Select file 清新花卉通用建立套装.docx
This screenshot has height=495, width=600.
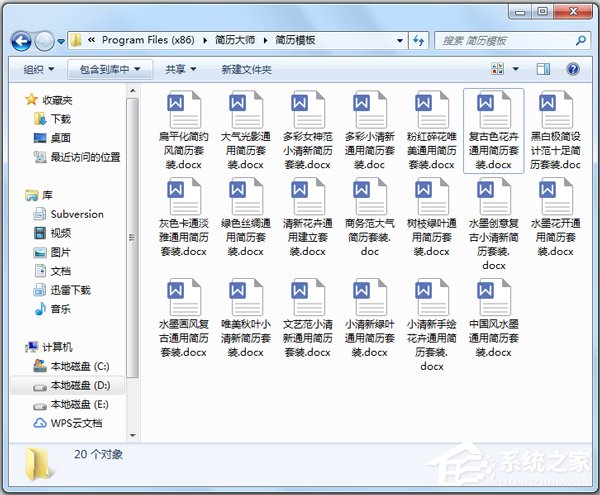(x=308, y=217)
